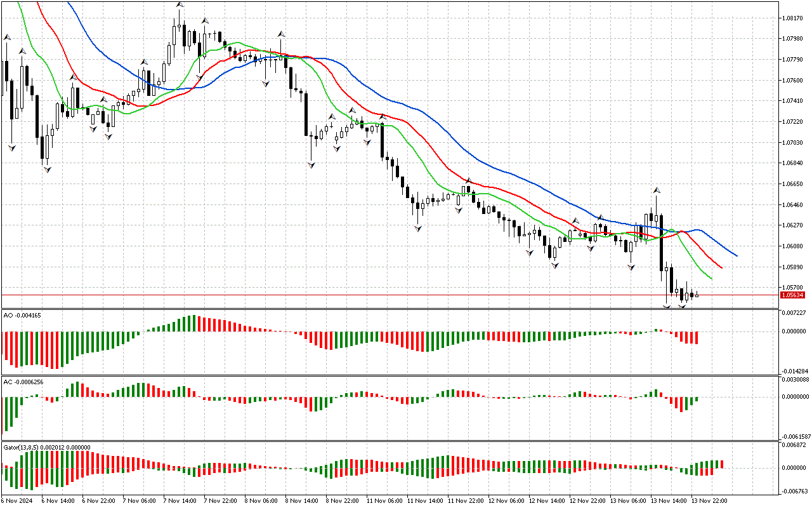Click the AC -0.0006256 indicator label

tap(24, 382)
